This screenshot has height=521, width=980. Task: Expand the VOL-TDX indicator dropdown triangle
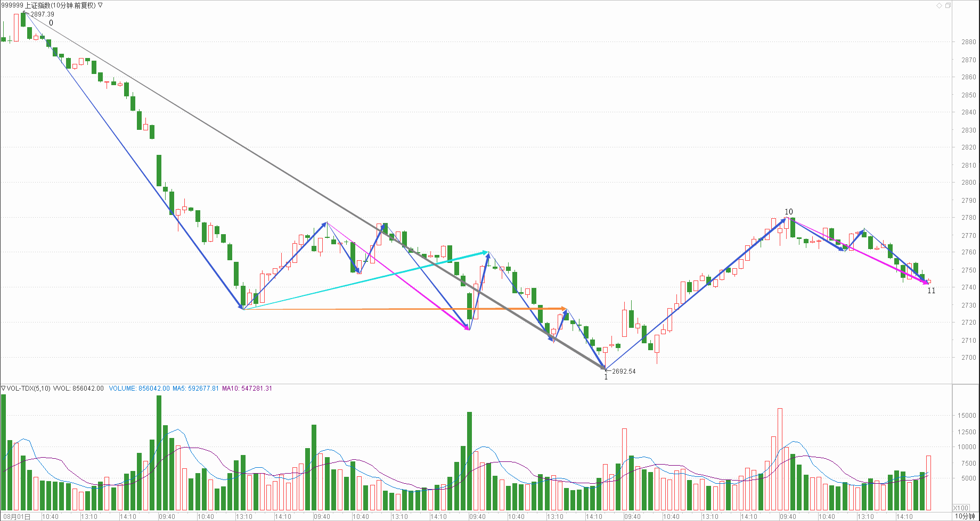coord(4,388)
